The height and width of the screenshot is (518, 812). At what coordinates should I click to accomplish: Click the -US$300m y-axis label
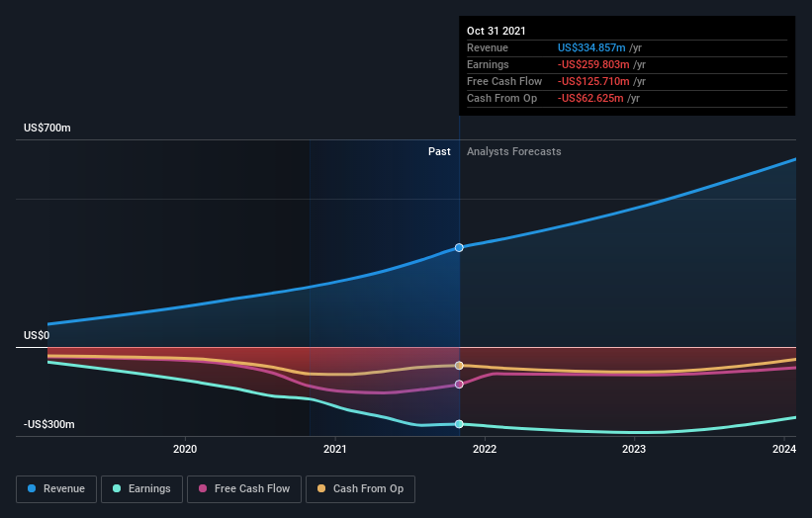tap(49, 424)
